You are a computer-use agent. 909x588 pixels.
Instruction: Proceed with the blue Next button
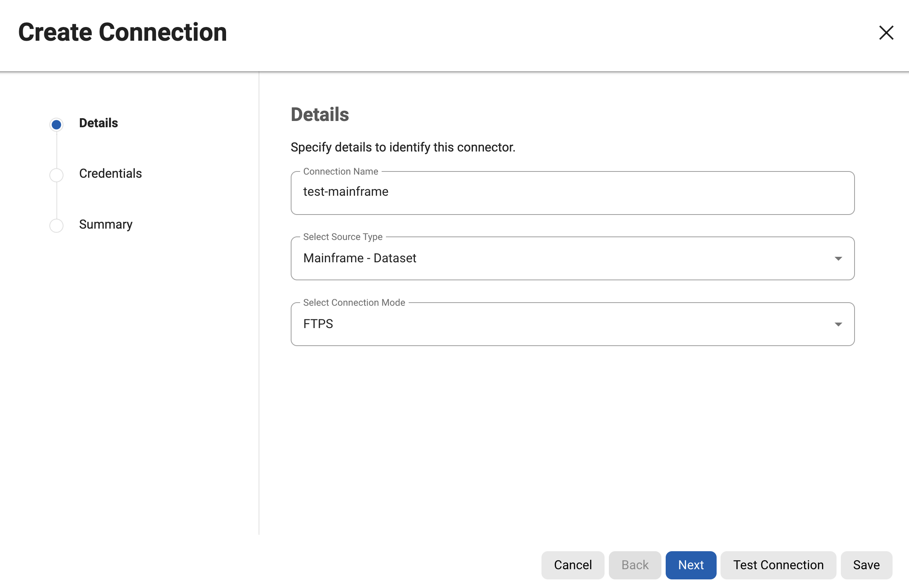[x=691, y=565]
